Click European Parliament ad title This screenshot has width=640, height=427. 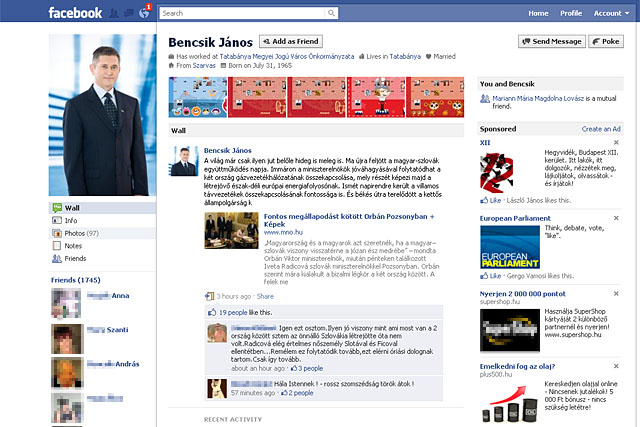click(515, 218)
